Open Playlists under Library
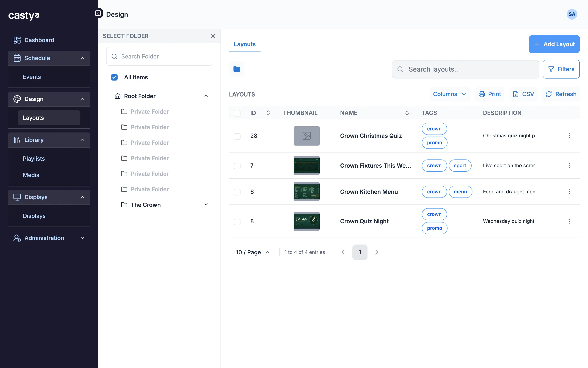The image size is (588, 368). point(34,159)
